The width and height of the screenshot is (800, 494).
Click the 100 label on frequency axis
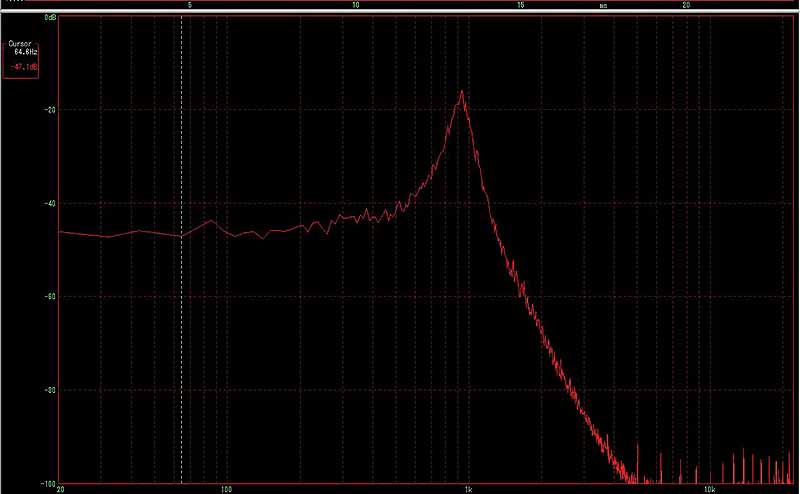[227, 489]
